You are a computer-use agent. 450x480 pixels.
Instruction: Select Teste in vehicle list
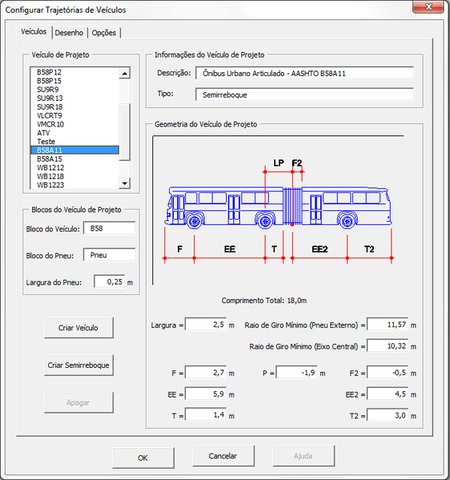coord(75,142)
